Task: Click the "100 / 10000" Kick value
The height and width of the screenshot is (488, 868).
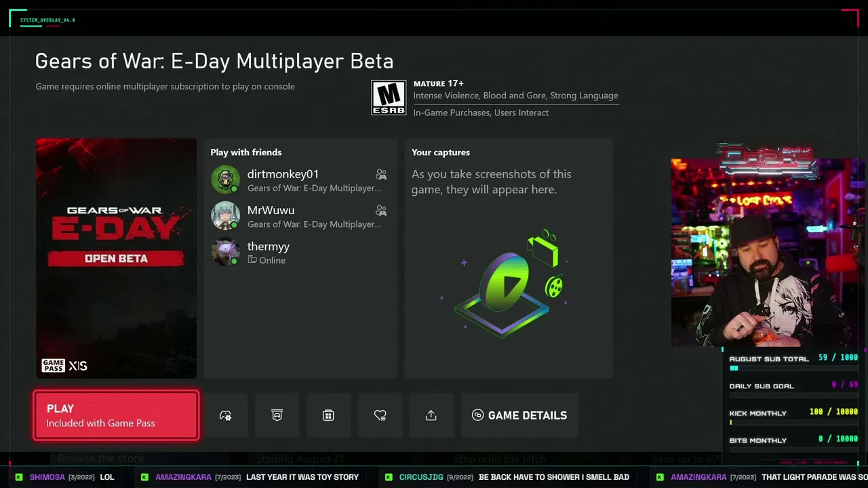Action: pos(833,412)
